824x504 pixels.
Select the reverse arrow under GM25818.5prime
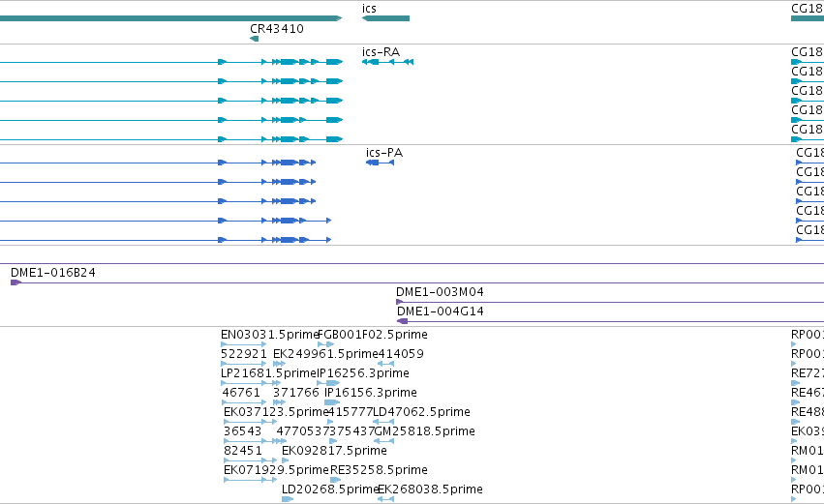pyautogui.click(x=383, y=441)
